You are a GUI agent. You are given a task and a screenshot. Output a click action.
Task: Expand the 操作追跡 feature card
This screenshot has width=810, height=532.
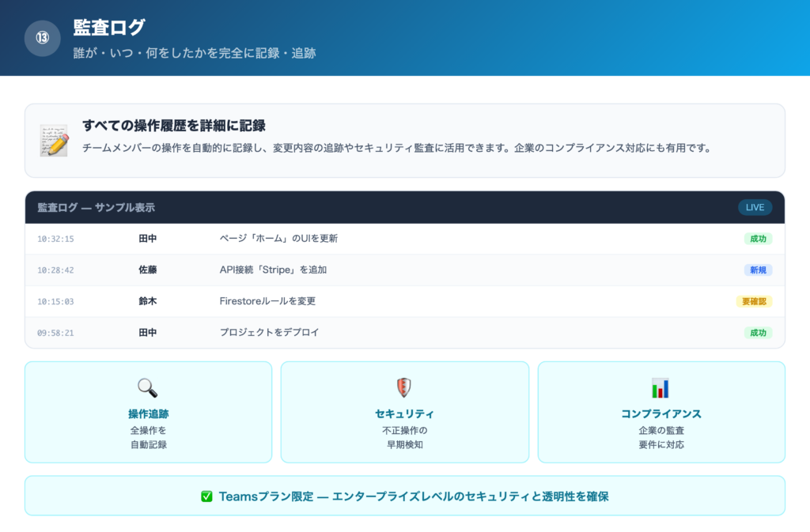147,412
